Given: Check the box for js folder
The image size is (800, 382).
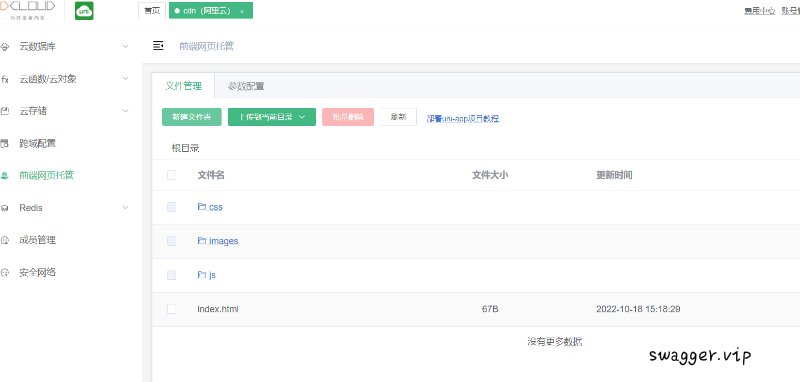Looking at the screenshot, I should tap(171, 275).
